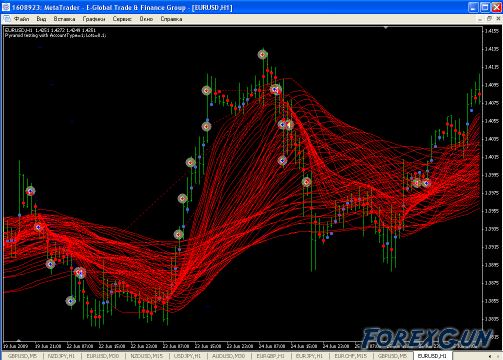Switch to the NZDUSD,M15 chart tab
The height and width of the screenshot is (360, 503).
[x=146, y=356]
